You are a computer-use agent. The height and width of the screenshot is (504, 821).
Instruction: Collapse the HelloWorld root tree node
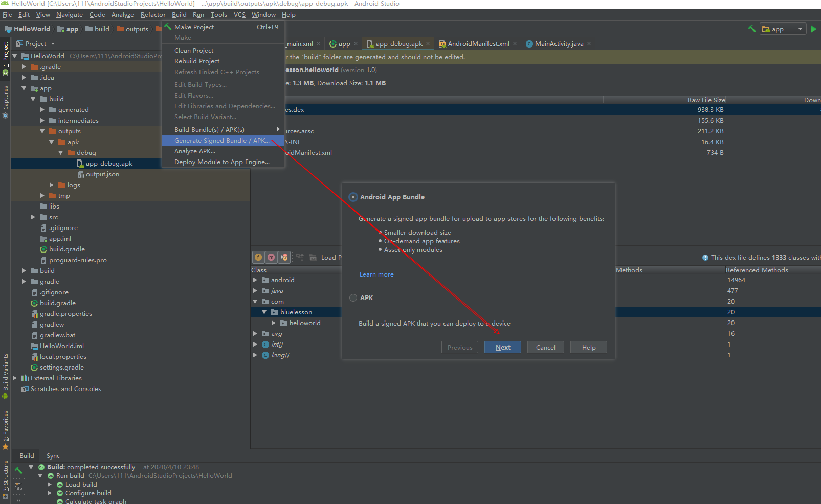pos(15,56)
